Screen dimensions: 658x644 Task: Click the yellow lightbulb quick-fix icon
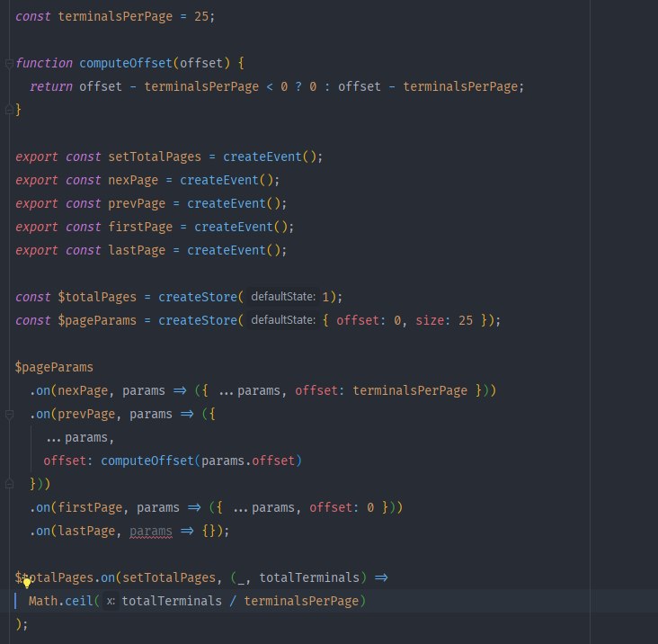tap(27, 583)
